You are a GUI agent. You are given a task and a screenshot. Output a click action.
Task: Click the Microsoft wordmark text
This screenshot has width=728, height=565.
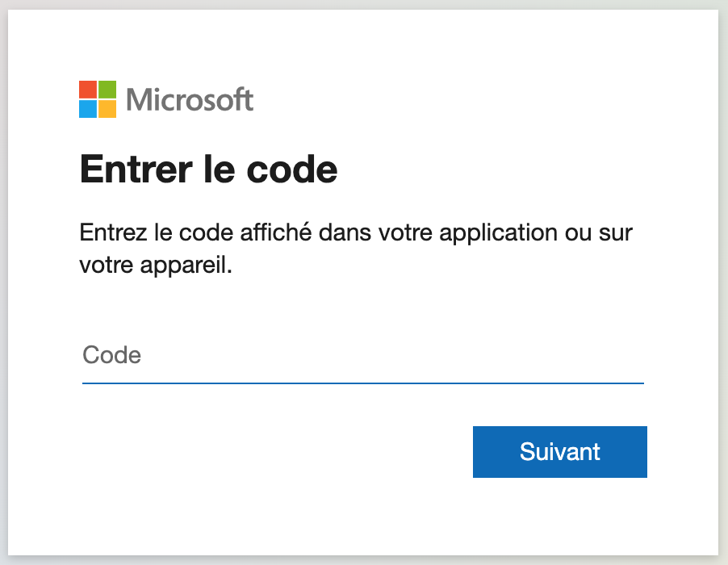click(x=190, y=100)
